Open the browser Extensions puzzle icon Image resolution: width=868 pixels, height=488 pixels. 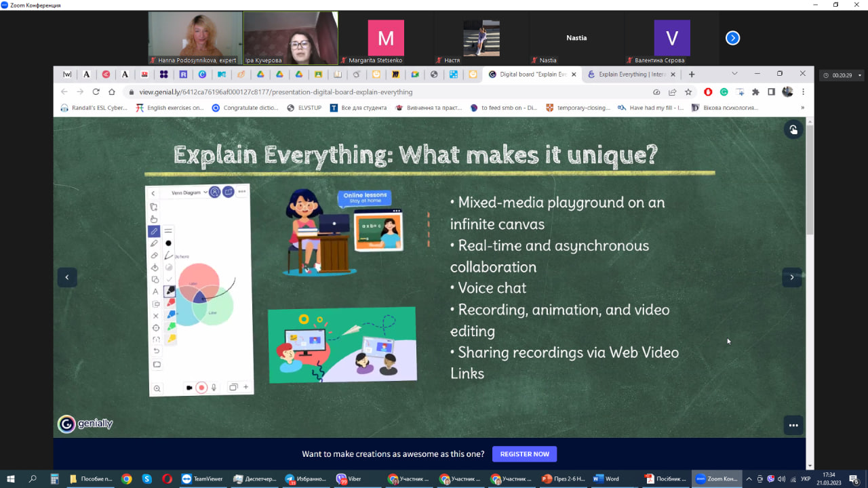tap(755, 92)
